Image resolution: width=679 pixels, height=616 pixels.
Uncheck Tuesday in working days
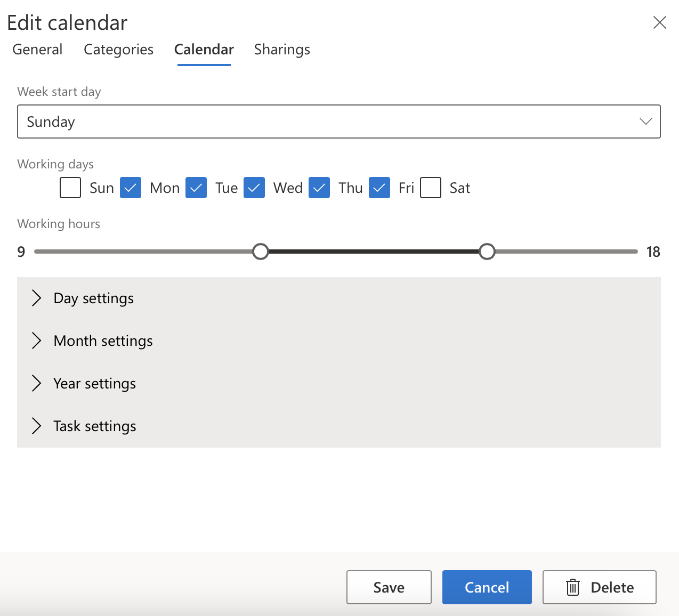[x=196, y=188]
